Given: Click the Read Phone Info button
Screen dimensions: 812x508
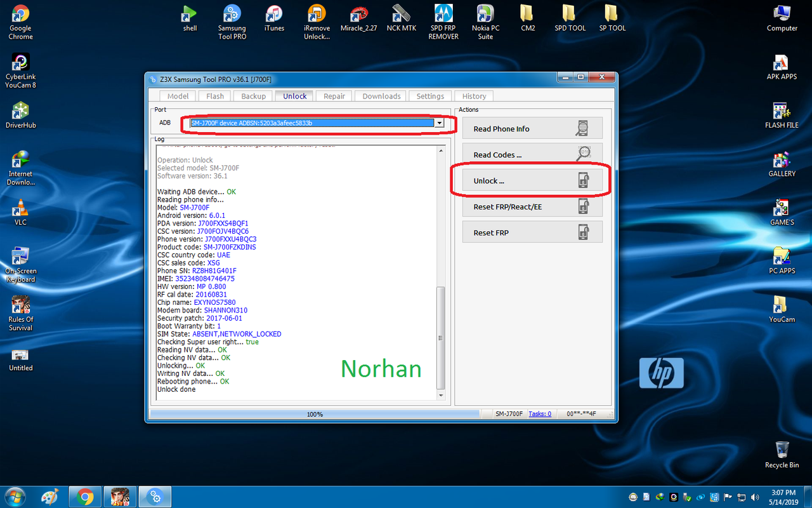Looking at the screenshot, I should point(532,129).
